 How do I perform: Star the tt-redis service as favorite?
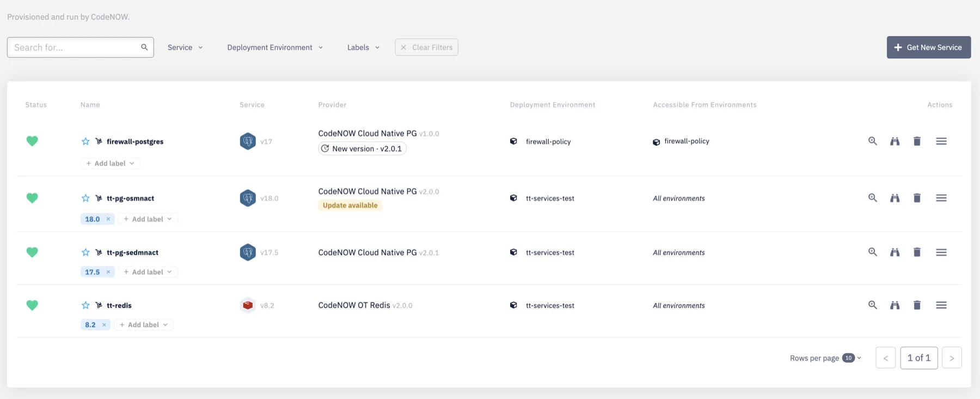pyautogui.click(x=85, y=305)
